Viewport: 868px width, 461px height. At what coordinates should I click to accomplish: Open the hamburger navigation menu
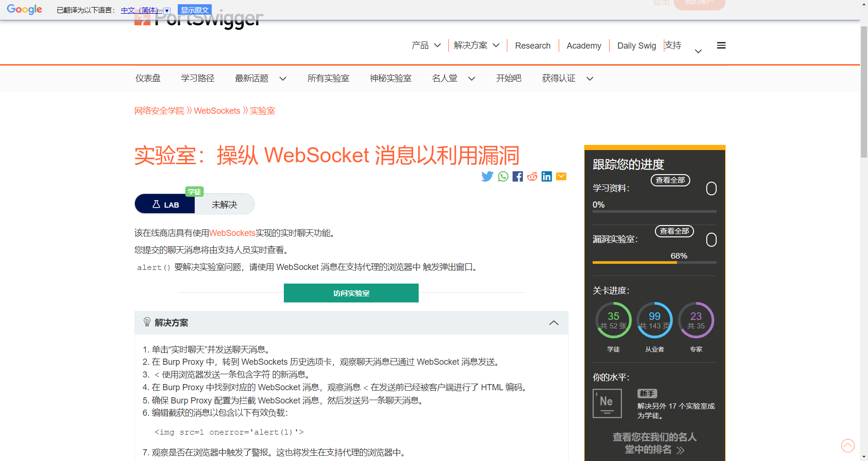click(721, 45)
